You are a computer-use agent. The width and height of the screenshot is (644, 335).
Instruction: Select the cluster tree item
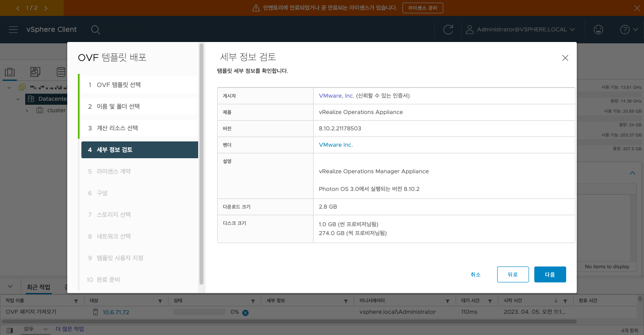coord(51,110)
